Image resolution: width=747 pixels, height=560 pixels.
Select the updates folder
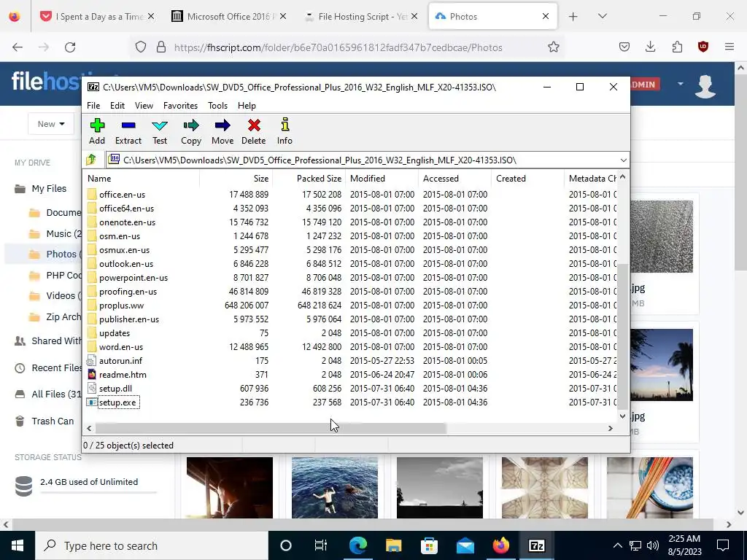115,333
